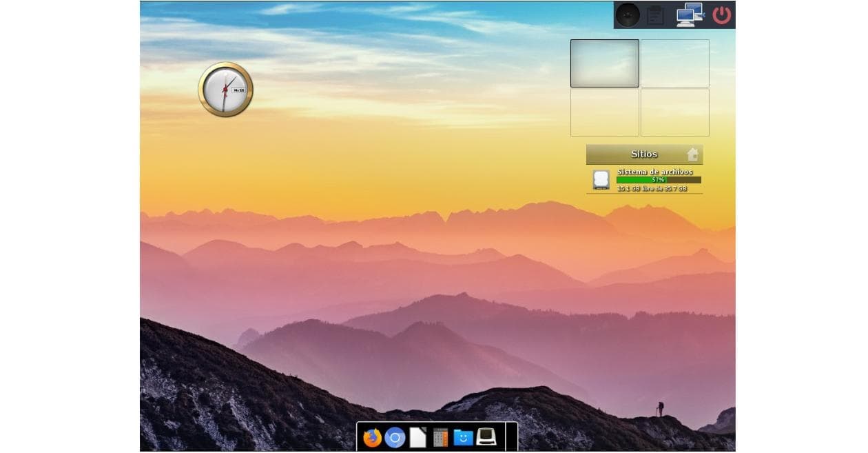Screen dimensions: 868x453
Task: Click the red power button icon
Action: (x=721, y=14)
